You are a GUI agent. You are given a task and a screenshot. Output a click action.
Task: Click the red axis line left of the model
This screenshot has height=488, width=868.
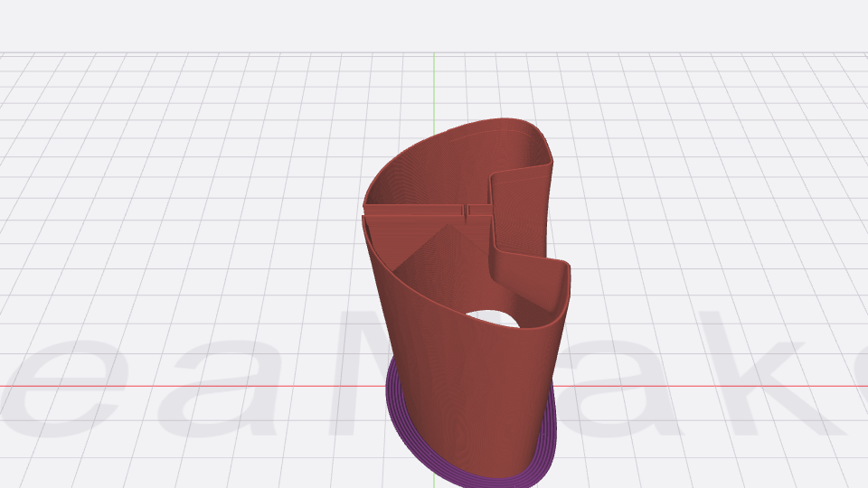pos(181,386)
